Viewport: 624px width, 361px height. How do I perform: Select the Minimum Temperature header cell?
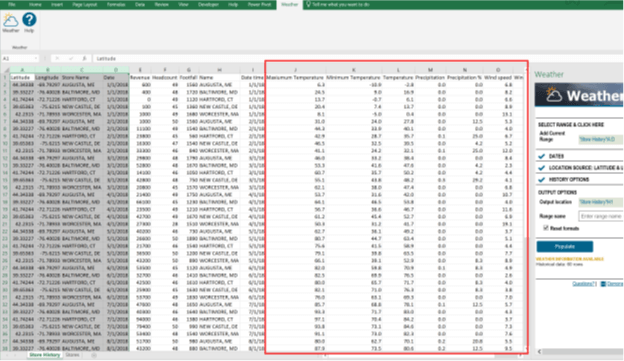pos(353,78)
